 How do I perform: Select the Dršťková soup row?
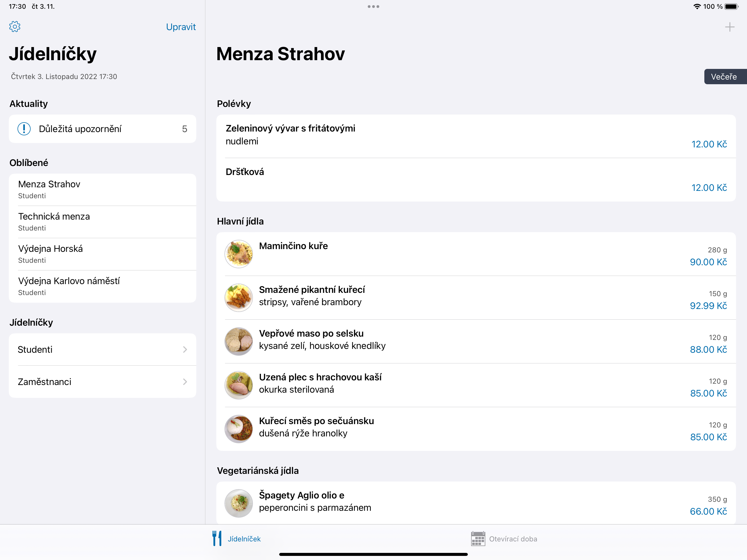pos(475,179)
